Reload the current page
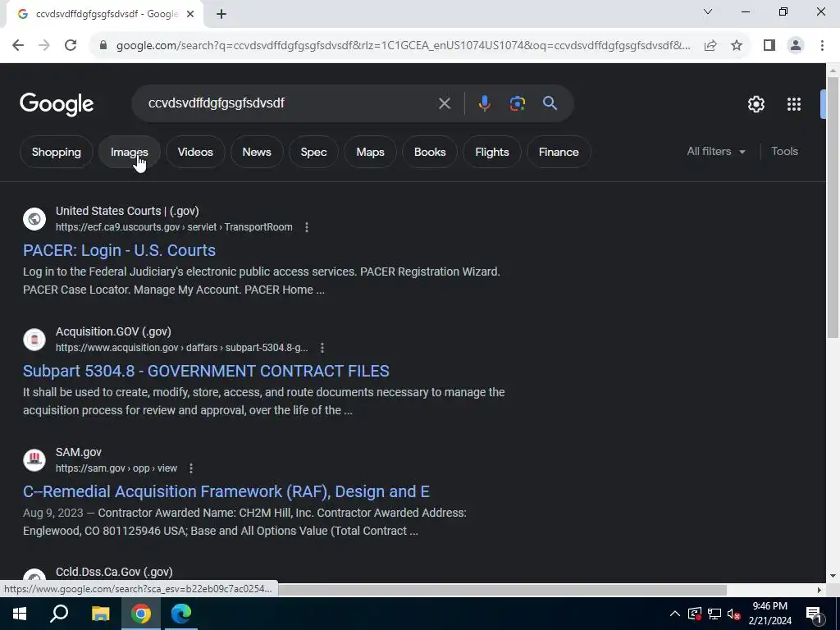Screen dimensions: 840x630 71,45
